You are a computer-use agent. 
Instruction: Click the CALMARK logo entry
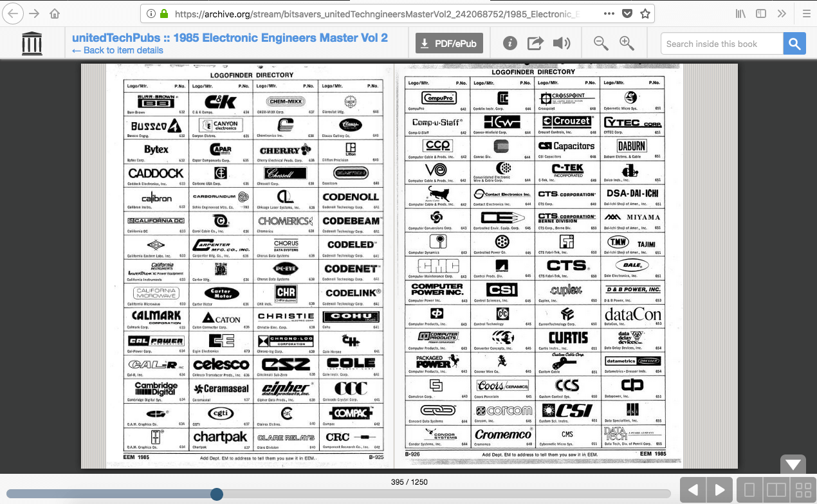pyautogui.click(x=156, y=319)
